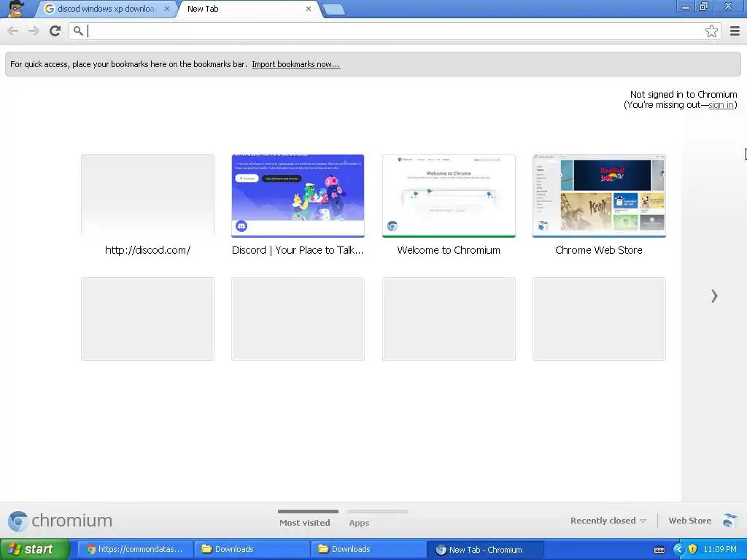Go to next page with right chevron
The width and height of the screenshot is (747, 560).
pos(713,296)
